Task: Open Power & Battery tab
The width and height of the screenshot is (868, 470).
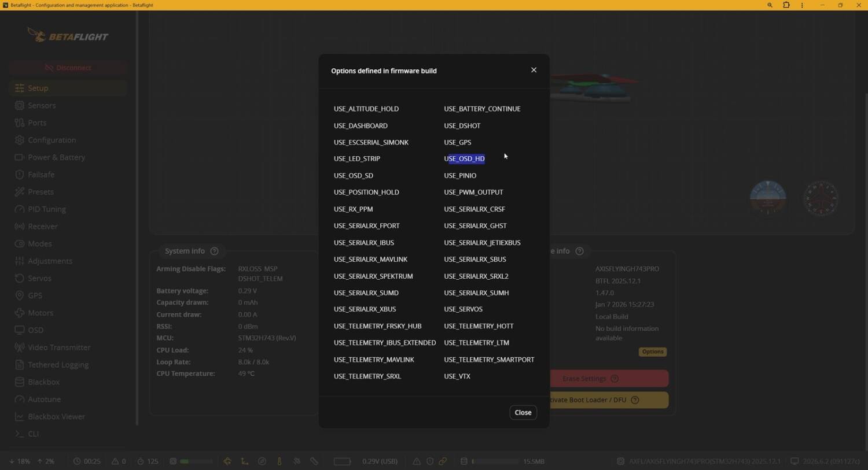Action: coord(68,157)
